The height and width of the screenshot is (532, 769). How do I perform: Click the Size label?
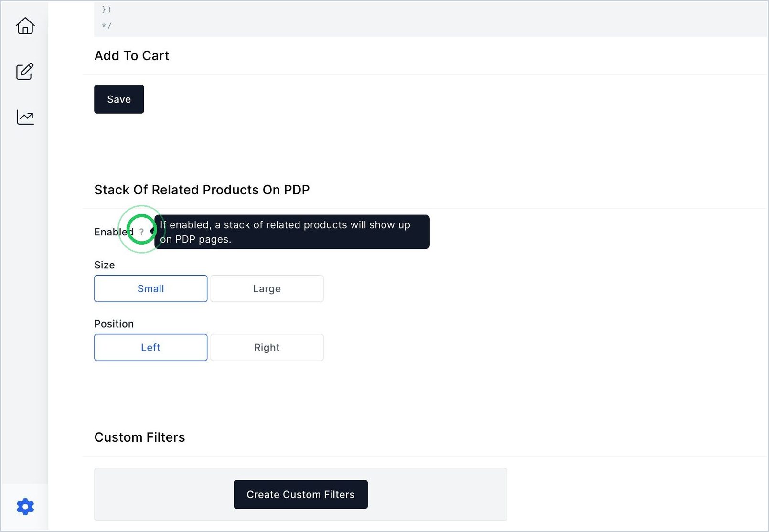(105, 265)
